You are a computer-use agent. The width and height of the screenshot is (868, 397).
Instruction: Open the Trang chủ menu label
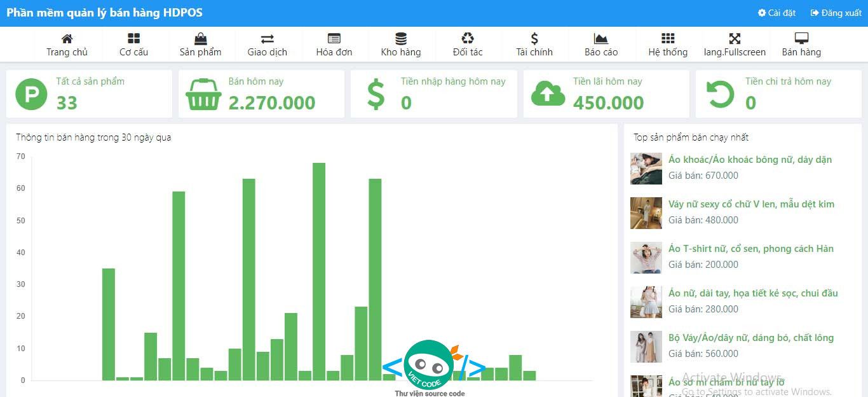[67, 52]
